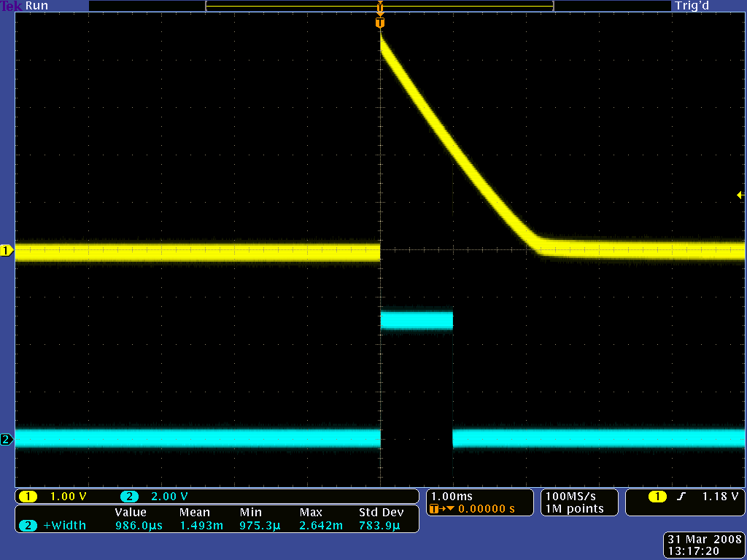
Task: Click the yellow trigger level arrow on right edge
Action: coord(740,195)
